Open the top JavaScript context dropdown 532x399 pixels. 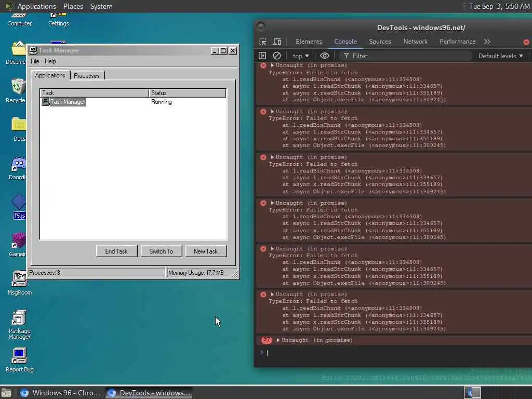(x=301, y=56)
